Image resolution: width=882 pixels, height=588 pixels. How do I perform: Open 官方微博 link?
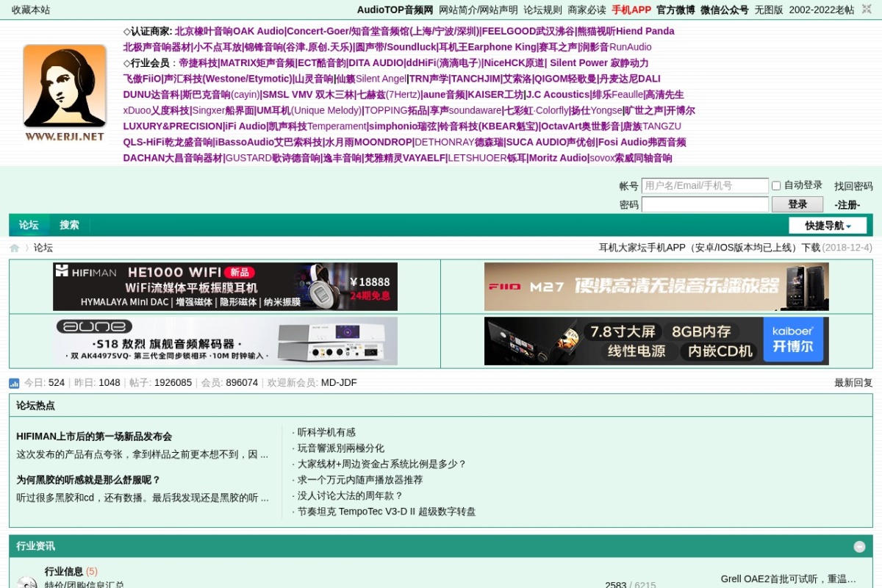(675, 10)
